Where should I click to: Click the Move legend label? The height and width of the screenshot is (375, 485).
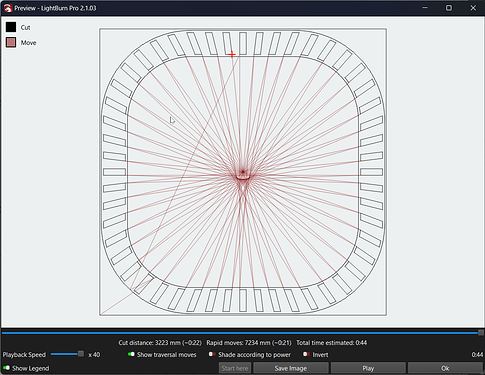coord(28,43)
